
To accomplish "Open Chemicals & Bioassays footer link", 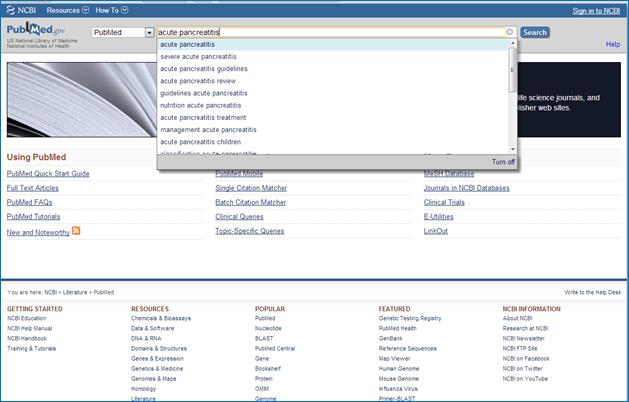I will tap(161, 318).
